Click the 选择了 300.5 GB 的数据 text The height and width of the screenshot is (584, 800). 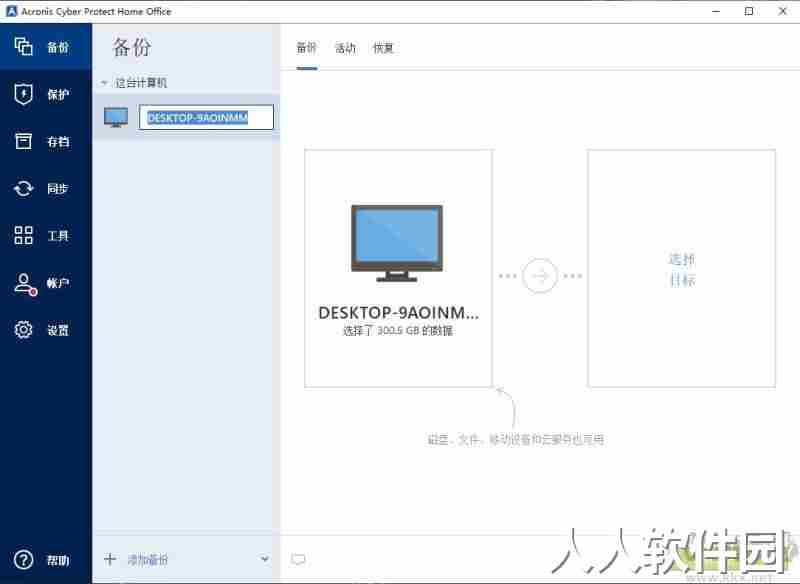coord(397,331)
